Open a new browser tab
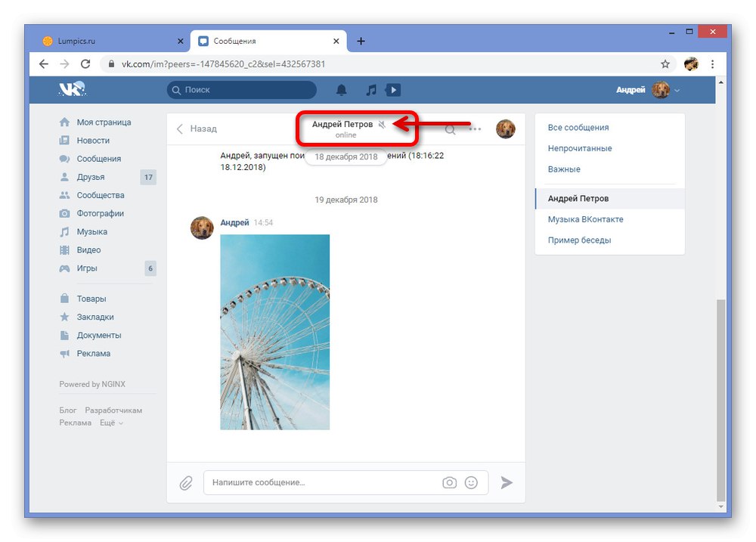 [361, 41]
